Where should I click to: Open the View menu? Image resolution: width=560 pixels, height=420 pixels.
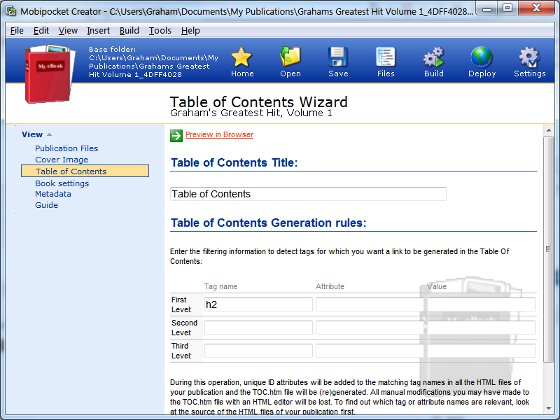click(68, 31)
